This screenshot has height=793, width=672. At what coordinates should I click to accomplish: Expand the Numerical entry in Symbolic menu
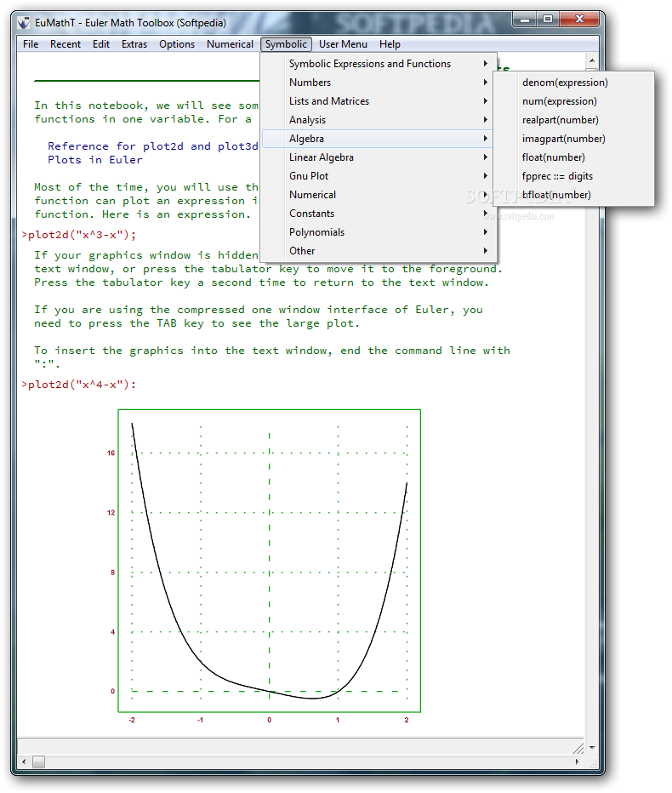pyautogui.click(x=379, y=195)
